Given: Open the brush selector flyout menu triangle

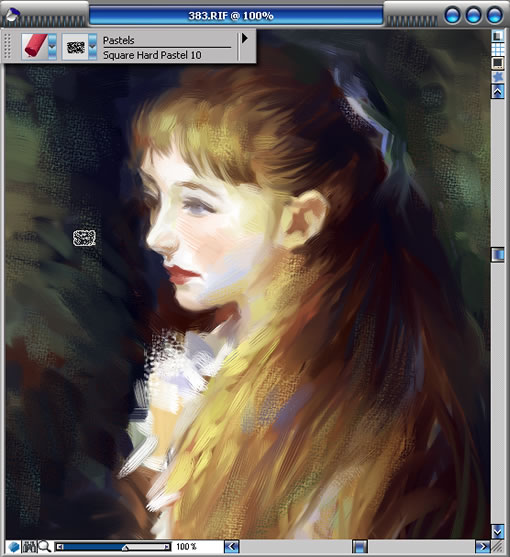Looking at the screenshot, I should 244,38.
